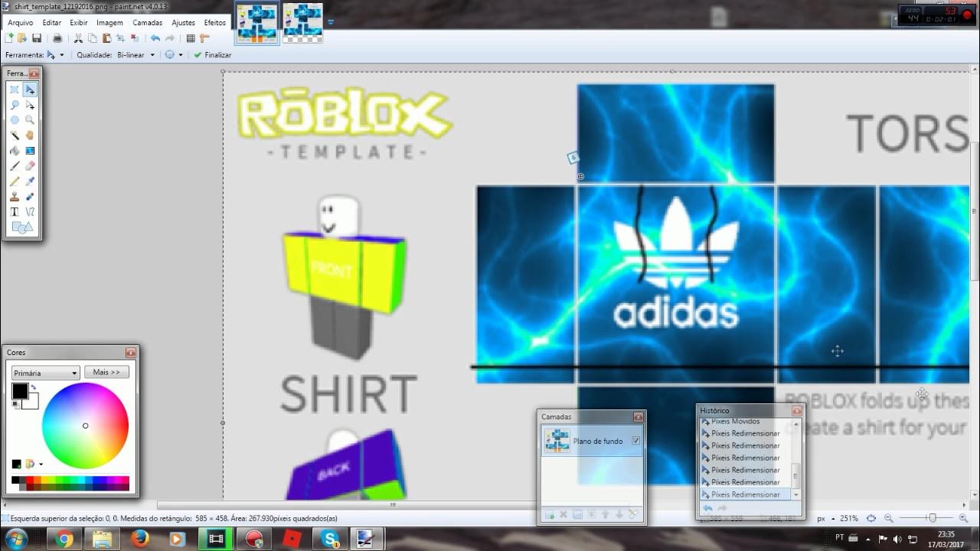Screen dimensions: 980x551
Task: Click the Mais >> button in Cores
Action: pos(106,372)
